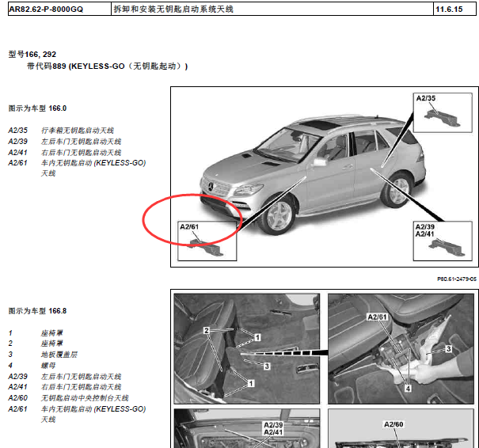Select 右后车门无钥匙启动天线 in the 166.0 legend

(x=82, y=153)
